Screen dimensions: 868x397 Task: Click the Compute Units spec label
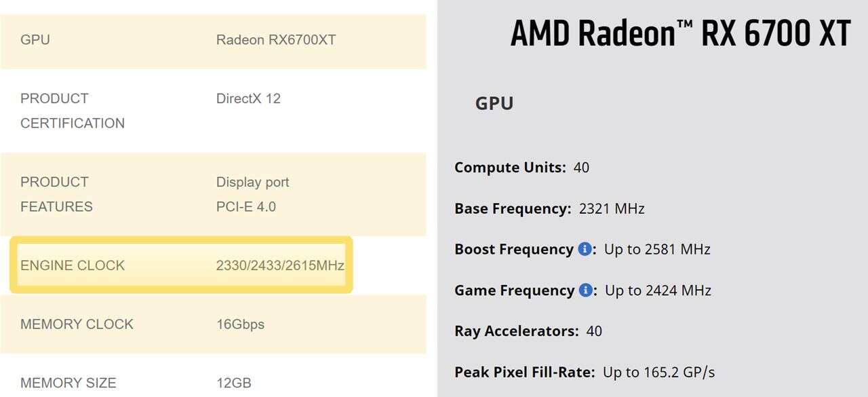tap(510, 167)
